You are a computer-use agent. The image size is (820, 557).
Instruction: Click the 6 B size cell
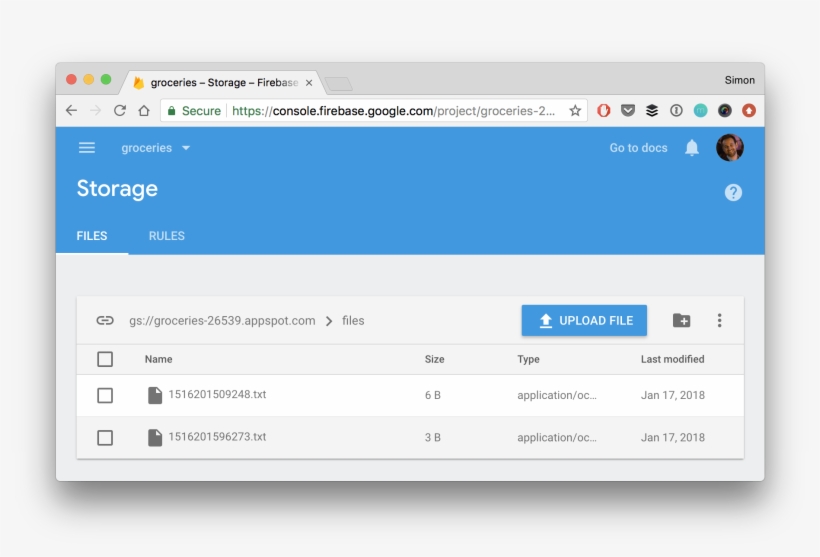[432, 395]
